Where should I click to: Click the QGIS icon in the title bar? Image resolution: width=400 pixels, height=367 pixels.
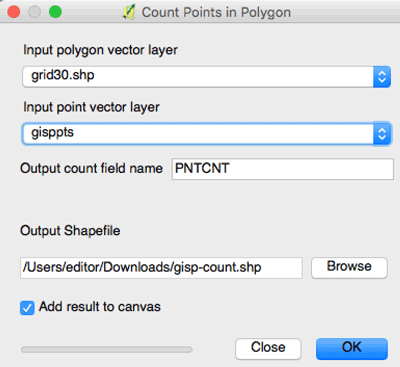pyautogui.click(x=129, y=12)
